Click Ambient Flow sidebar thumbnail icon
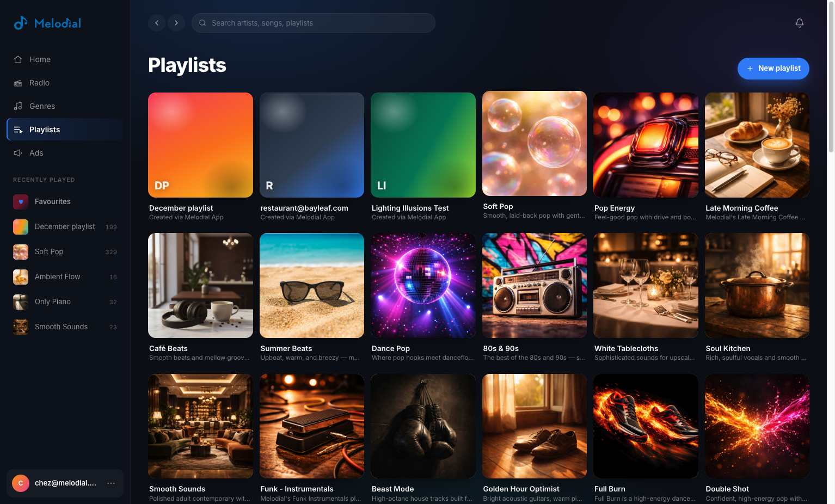 [21, 276]
